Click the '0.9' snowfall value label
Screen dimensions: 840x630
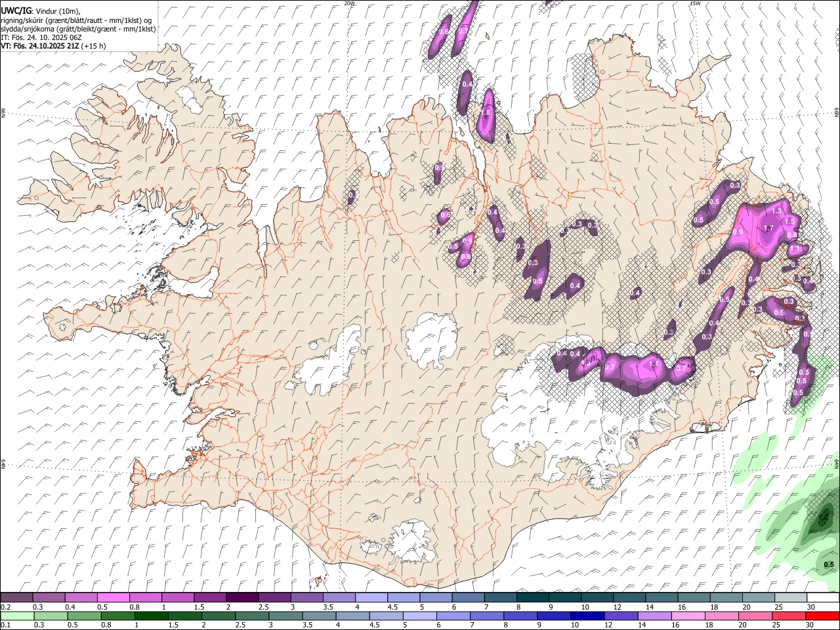pyautogui.click(x=738, y=232)
